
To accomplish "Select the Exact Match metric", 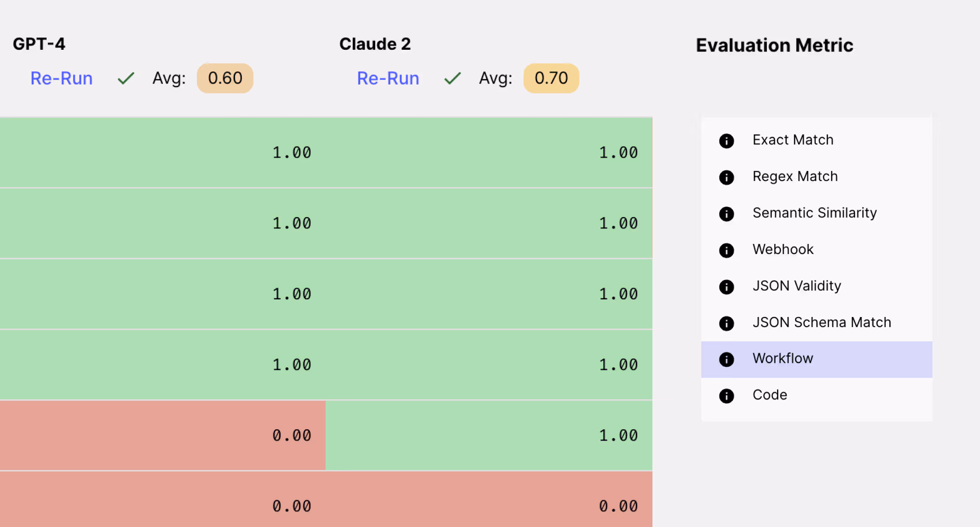I will [817, 140].
